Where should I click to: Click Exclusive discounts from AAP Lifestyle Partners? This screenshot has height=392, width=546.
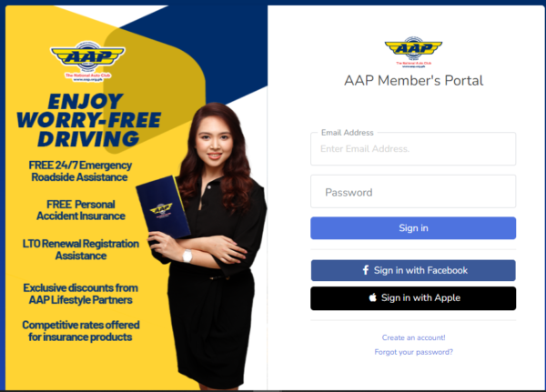point(80,294)
